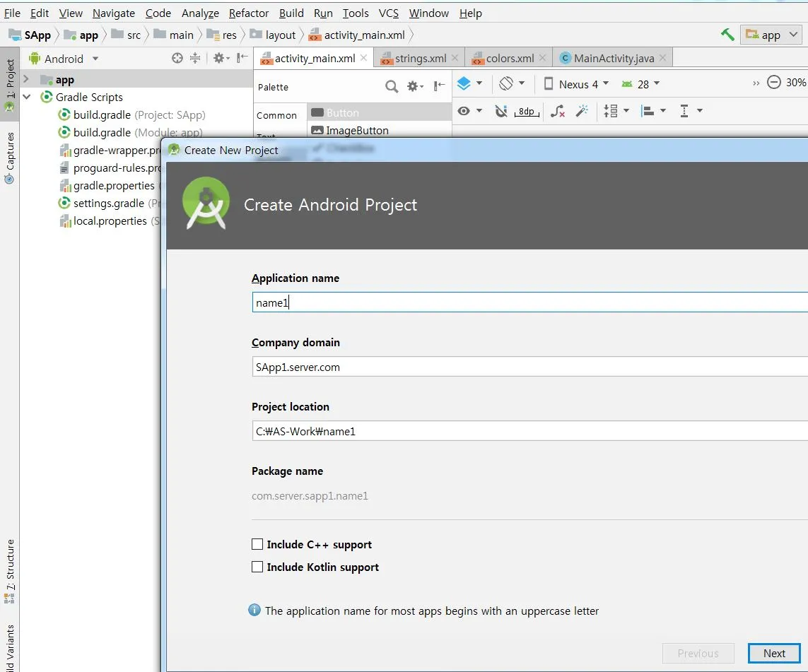Click Infer Constraints magic wand icon
The image size is (808, 672).
pyautogui.click(x=582, y=111)
